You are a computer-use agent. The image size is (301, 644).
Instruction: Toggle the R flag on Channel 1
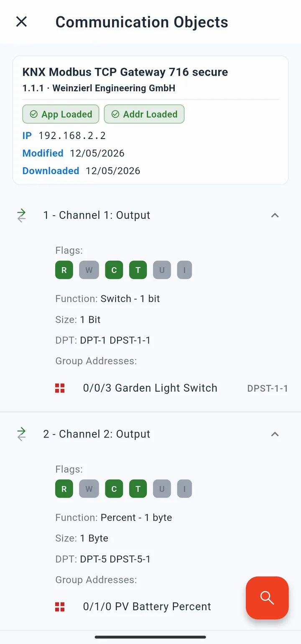tap(64, 270)
